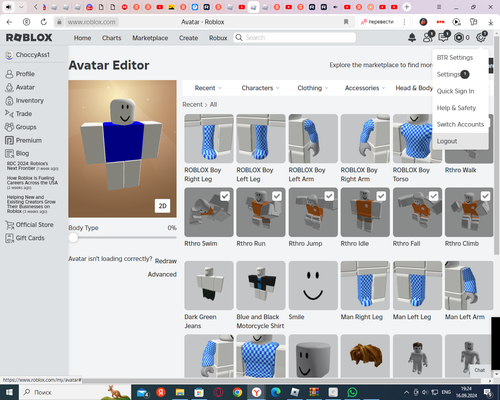Click the Robux balance icon
This screenshot has height=400, width=500.
pos(459,38)
